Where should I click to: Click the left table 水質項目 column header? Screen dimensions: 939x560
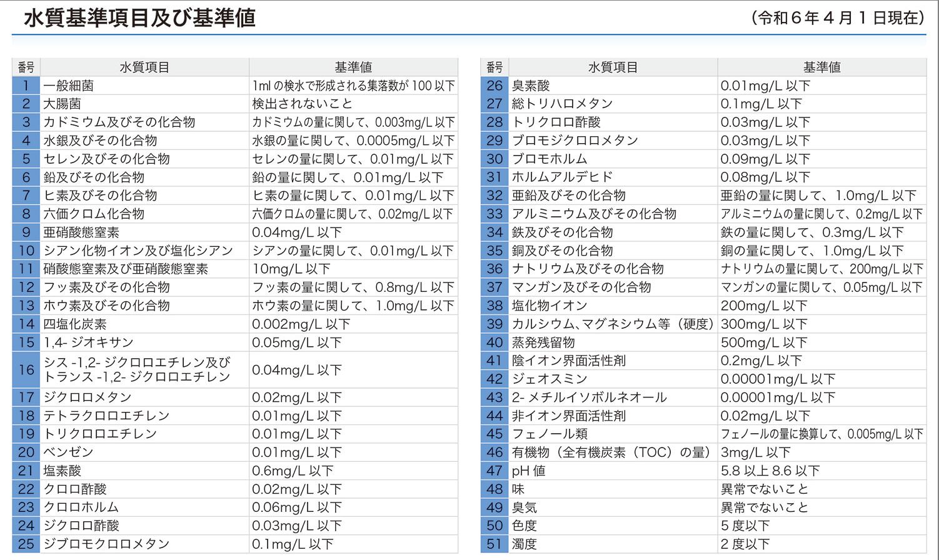(x=144, y=67)
